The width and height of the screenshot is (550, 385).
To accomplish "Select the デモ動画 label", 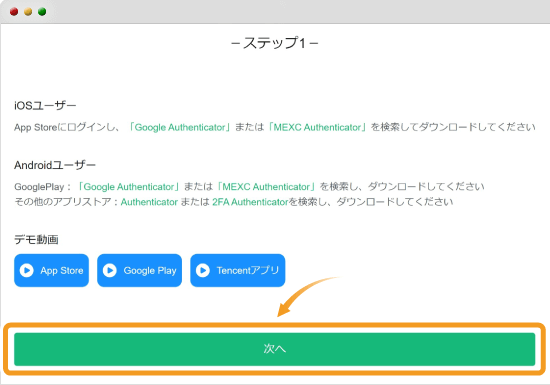I will click(x=36, y=239).
